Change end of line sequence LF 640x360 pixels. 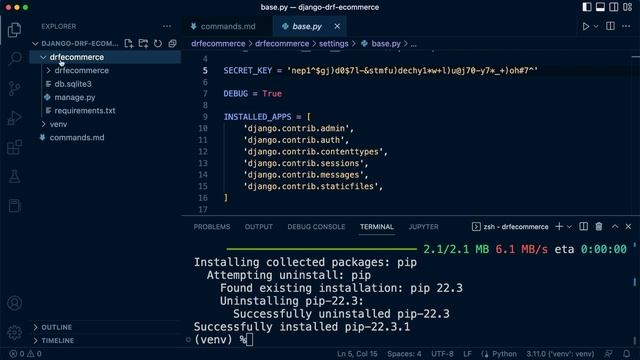click(467, 354)
